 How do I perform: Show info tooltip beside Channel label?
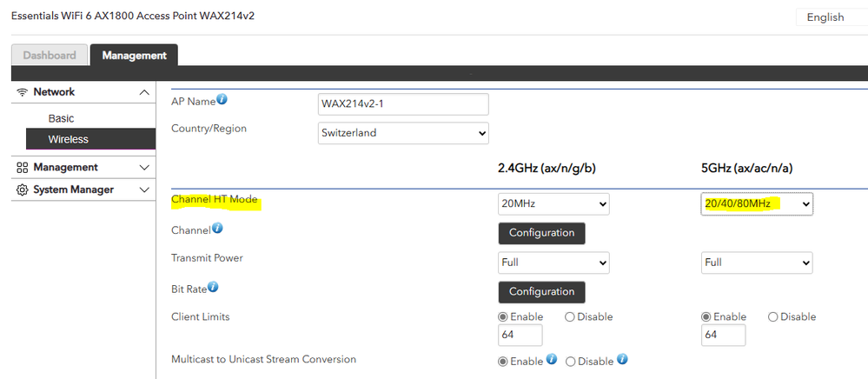pyautogui.click(x=217, y=228)
